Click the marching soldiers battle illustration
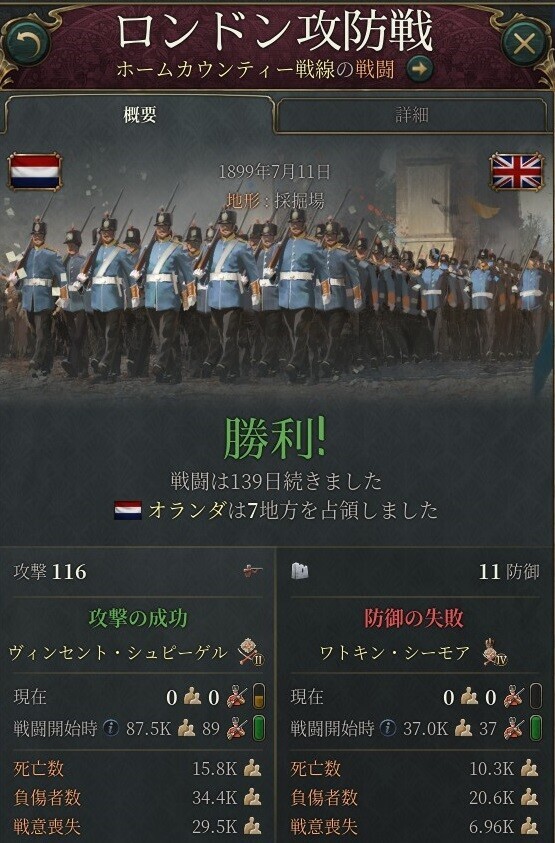Image resolution: width=555 pixels, height=843 pixels. [x=278, y=269]
